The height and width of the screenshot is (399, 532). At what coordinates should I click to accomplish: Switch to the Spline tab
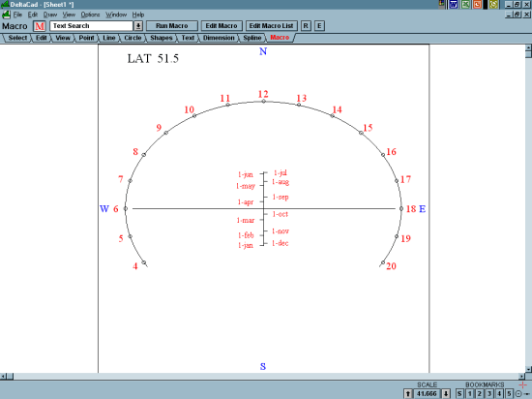click(x=252, y=38)
